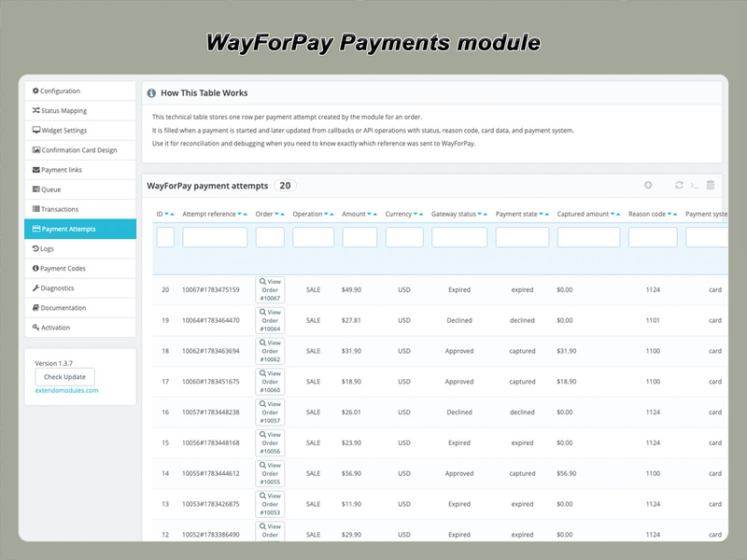Image resolution: width=747 pixels, height=560 pixels.
Task: Focus the Order filter field
Action: click(270, 237)
